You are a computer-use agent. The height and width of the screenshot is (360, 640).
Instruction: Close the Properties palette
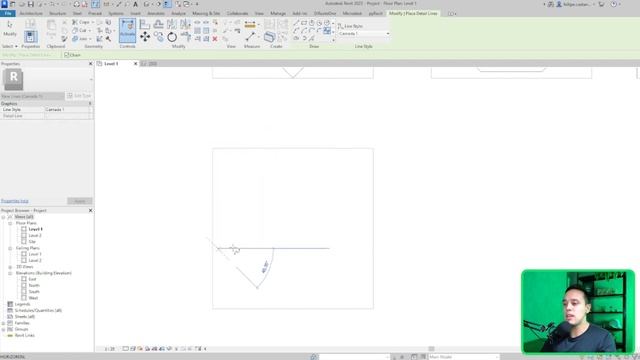91,64
